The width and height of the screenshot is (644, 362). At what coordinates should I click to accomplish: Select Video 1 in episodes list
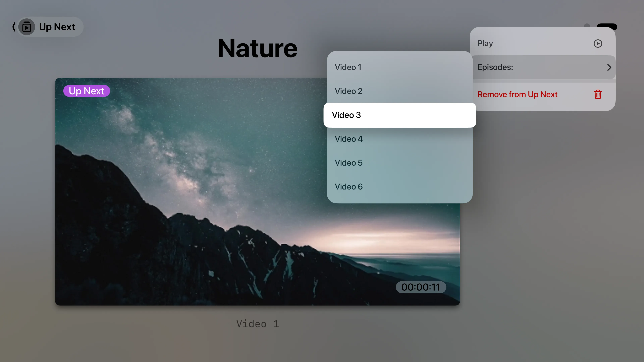click(348, 67)
